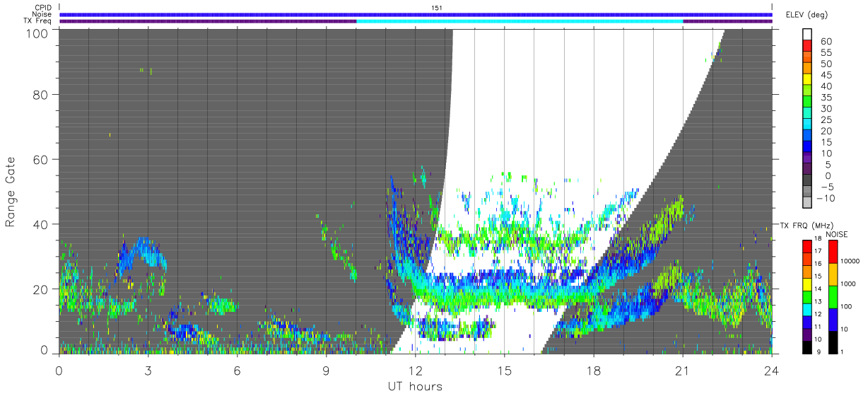Select the 21 tick on the UT hours axis

point(683,369)
